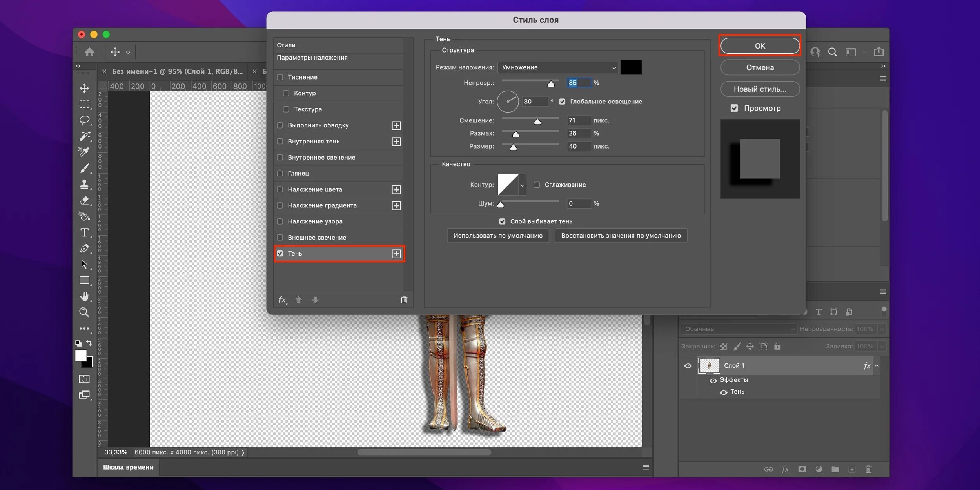Click the Новый стиль button
980x490 pixels.
(760, 89)
